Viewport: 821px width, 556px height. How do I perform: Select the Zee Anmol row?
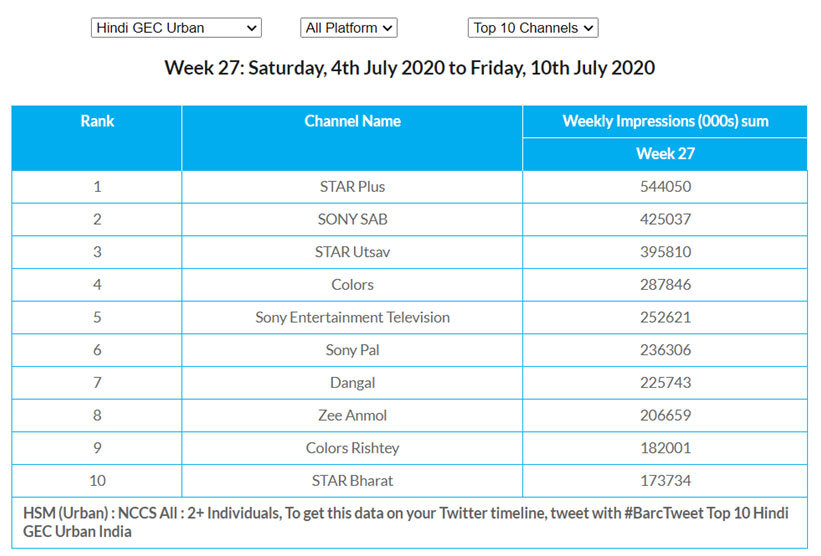tap(352, 415)
